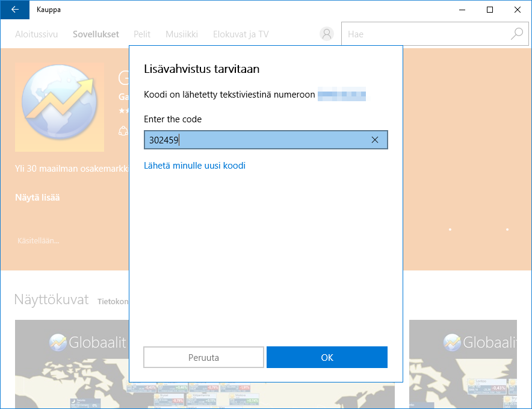532x409 pixels.
Task: Go to the Aloitussivu tab
Action: pos(36,34)
